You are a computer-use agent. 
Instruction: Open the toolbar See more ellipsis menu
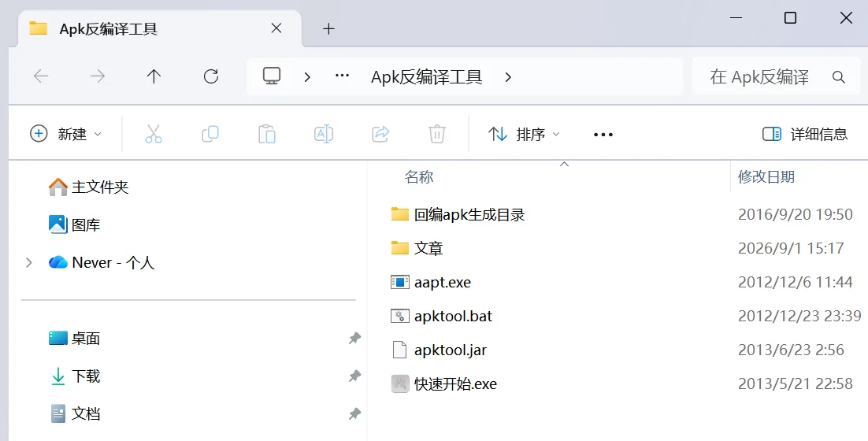tap(603, 135)
